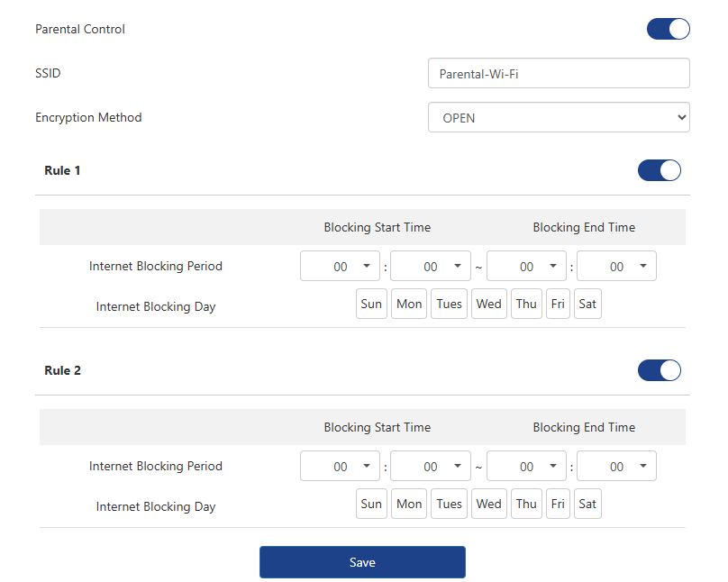Image resolution: width=728 pixels, height=582 pixels.
Task: Expand Rule 1 blocking start minute dropdown
Action: [431, 267]
